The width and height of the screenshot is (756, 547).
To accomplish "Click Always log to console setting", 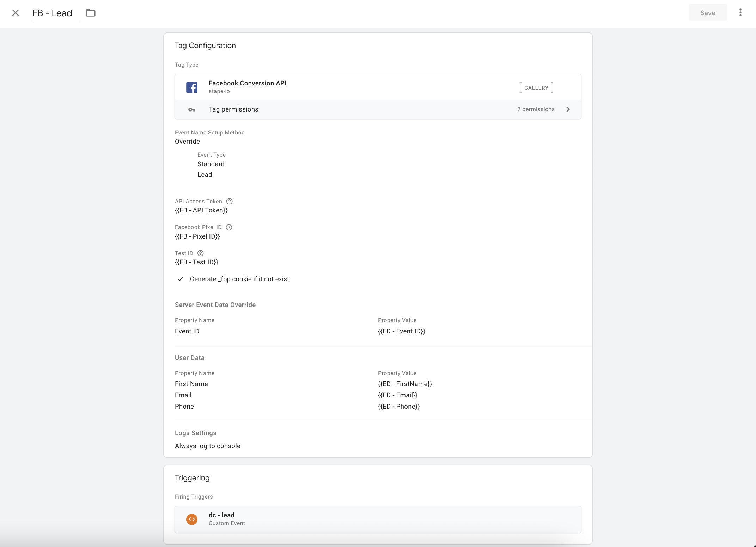I will pyautogui.click(x=208, y=446).
